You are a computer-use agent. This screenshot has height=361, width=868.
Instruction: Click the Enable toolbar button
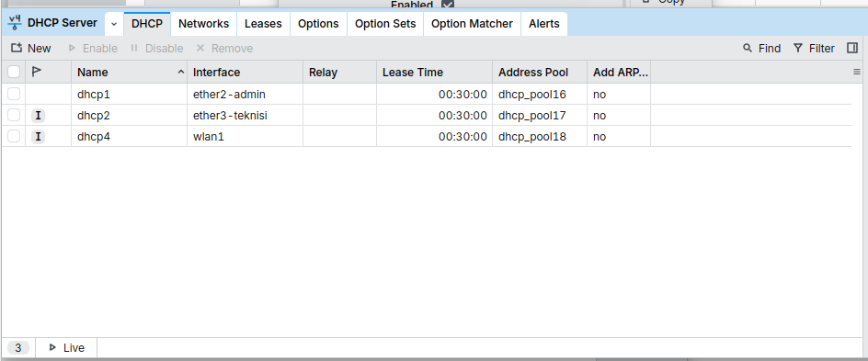[x=93, y=48]
